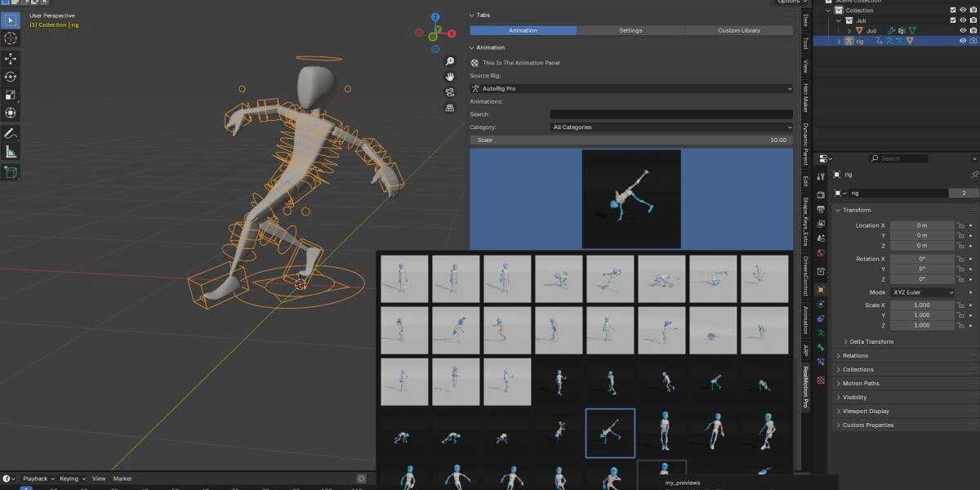
Task: Toggle visibility of the rig object's eye icon
Action: (x=963, y=40)
